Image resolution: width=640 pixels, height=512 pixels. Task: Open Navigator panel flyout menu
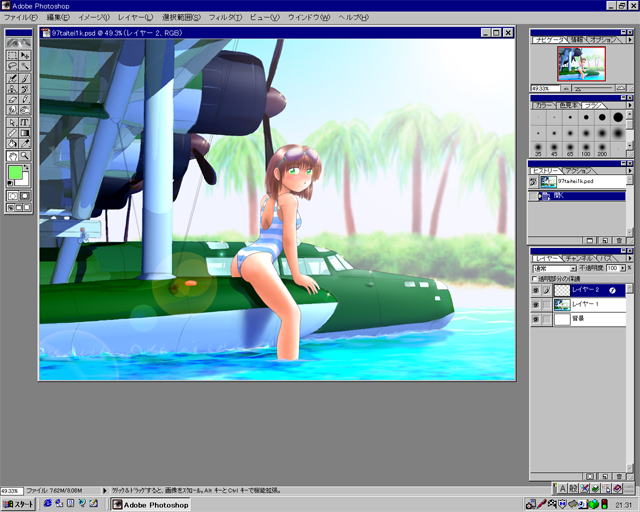pyautogui.click(x=629, y=40)
